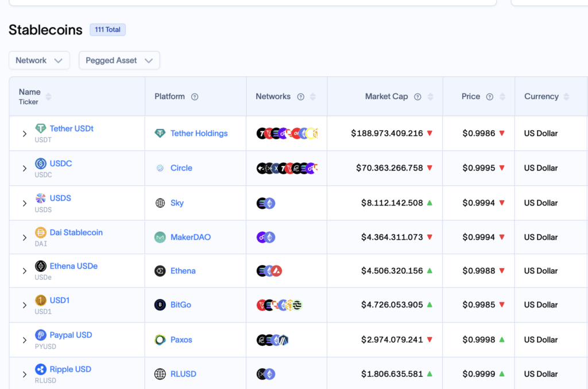The image size is (588, 389).
Task: Click the BitGo platform logo
Action: pyautogui.click(x=160, y=305)
